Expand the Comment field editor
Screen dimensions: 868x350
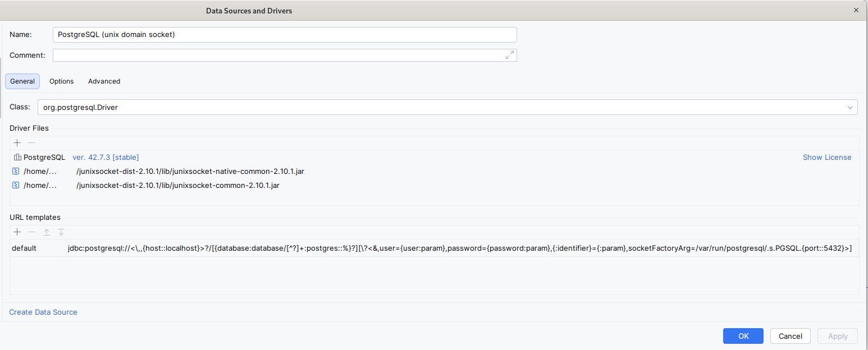point(509,55)
